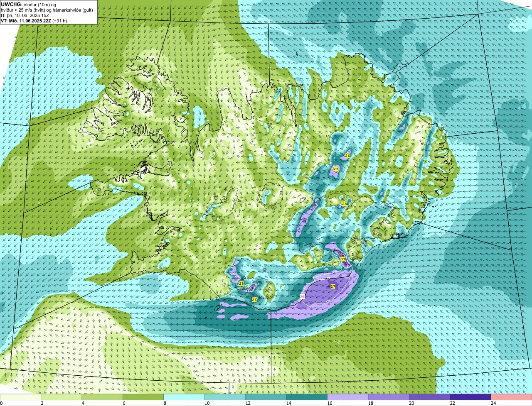
Task: Click the "24" tick label on the color scale
Action: pyautogui.click(x=493, y=403)
